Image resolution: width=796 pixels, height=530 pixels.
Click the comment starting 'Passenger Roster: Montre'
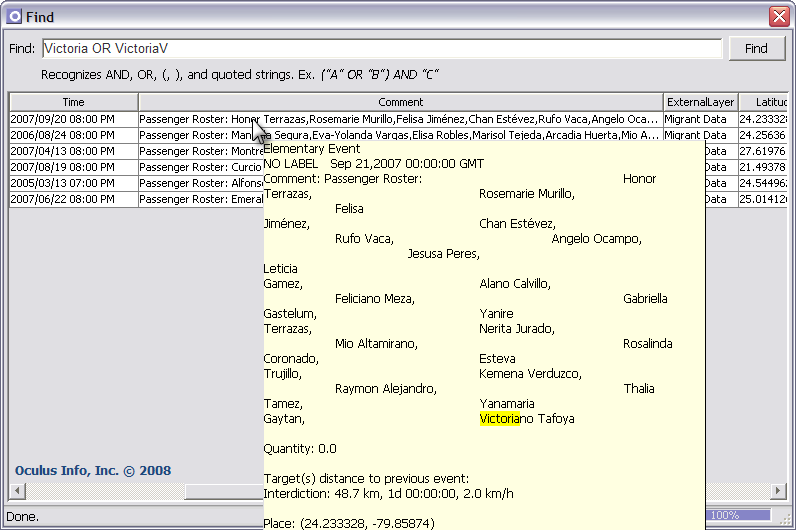pos(201,151)
